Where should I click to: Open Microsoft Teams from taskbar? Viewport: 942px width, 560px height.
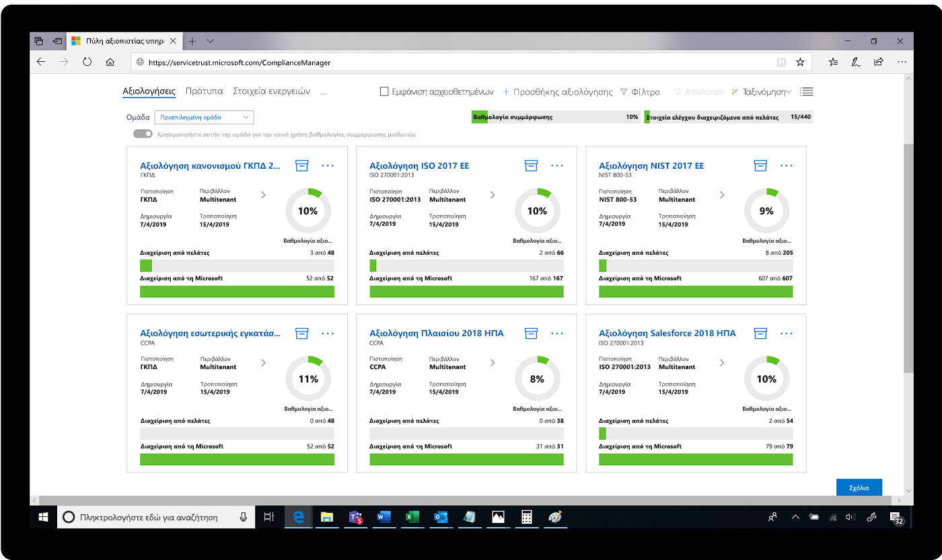[356, 517]
